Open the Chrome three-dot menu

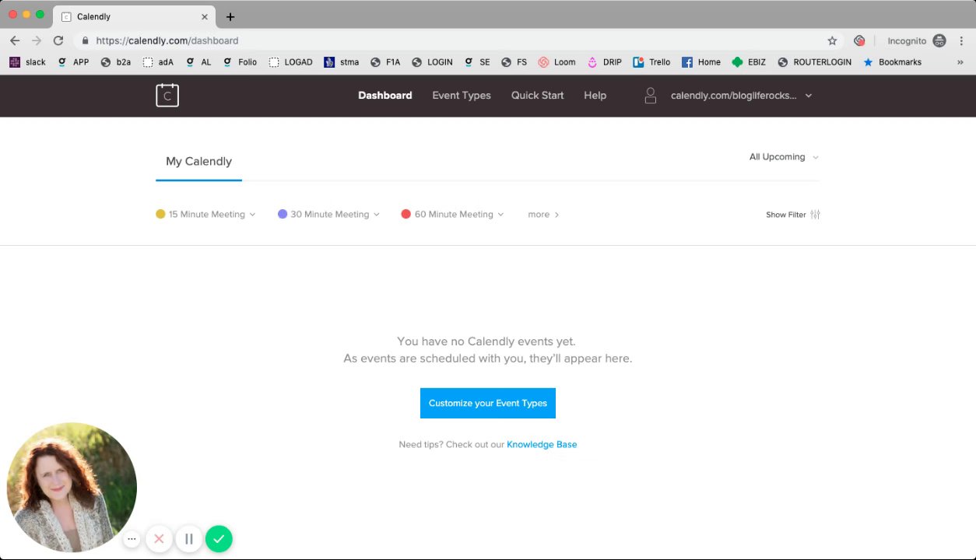pyautogui.click(x=960, y=40)
